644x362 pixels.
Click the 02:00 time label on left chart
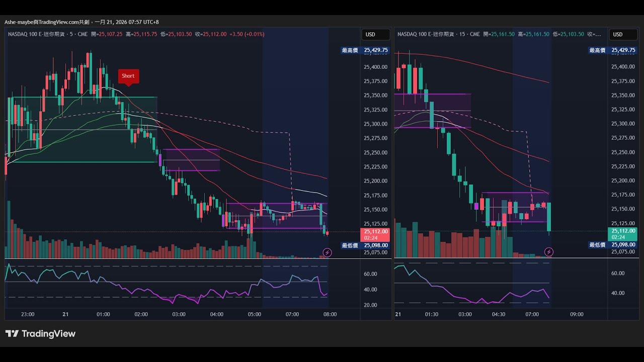pyautogui.click(x=141, y=314)
